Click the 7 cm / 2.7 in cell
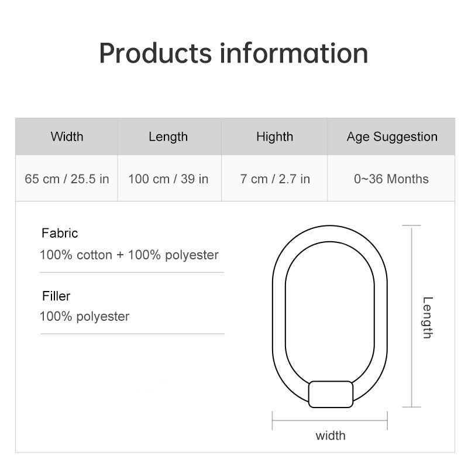 [274, 179]
